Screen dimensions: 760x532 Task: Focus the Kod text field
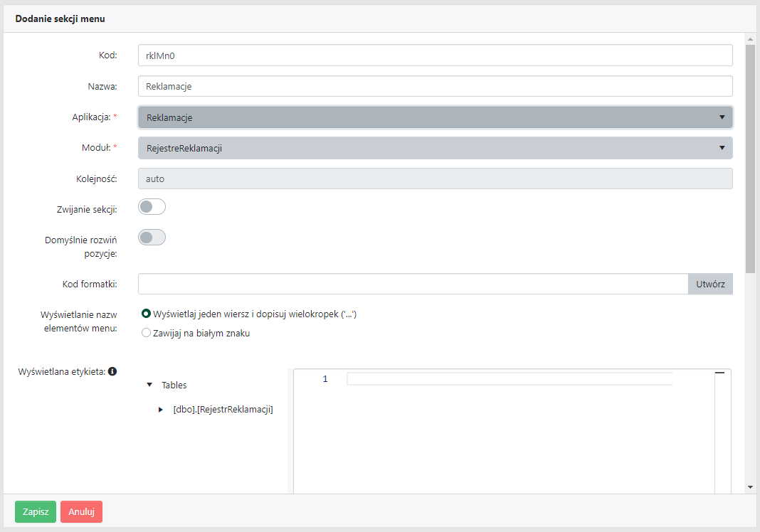point(435,55)
